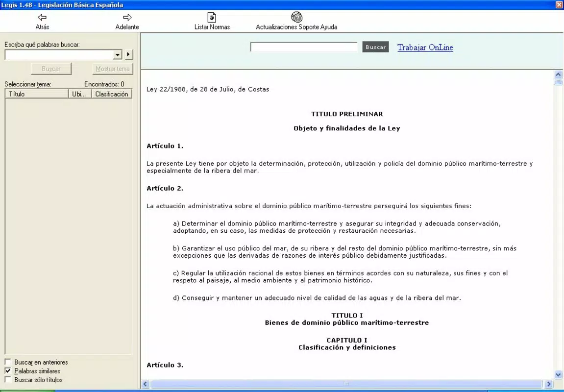Screen dimensions: 564x392
Task: Click the Mostrar tema button
Action: [x=113, y=69]
